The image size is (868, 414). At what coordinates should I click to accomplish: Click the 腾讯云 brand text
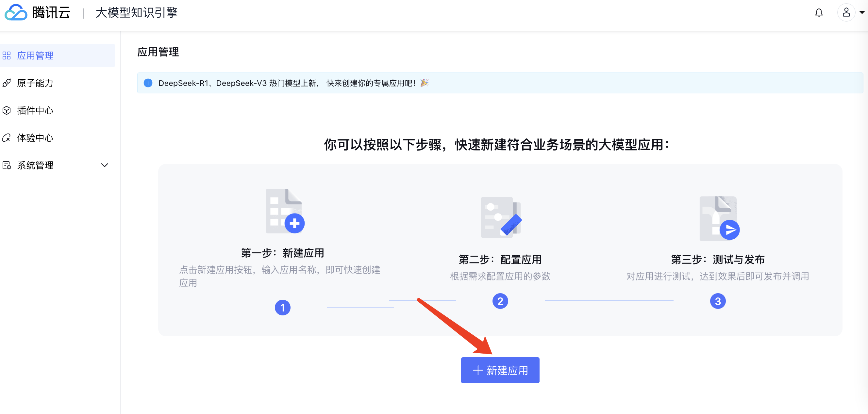point(51,13)
